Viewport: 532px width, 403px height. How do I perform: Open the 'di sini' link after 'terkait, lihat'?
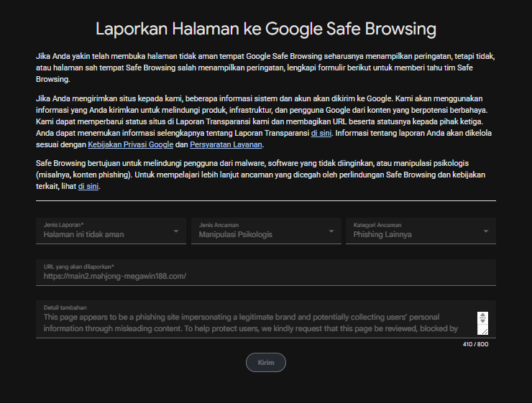(x=88, y=187)
